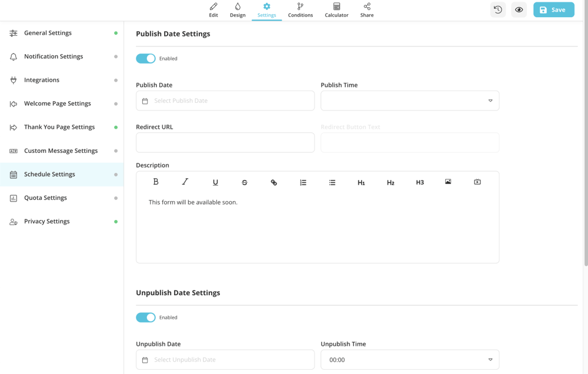Image resolution: width=588 pixels, height=374 pixels.
Task: Open the revision history icon
Action: pyautogui.click(x=498, y=10)
